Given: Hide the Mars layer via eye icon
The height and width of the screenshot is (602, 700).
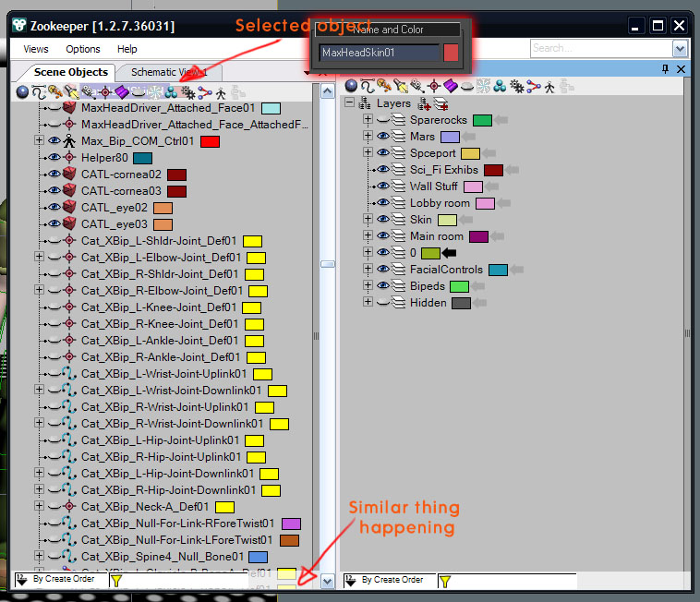Looking at the screenshot, I should pos(382,137).
